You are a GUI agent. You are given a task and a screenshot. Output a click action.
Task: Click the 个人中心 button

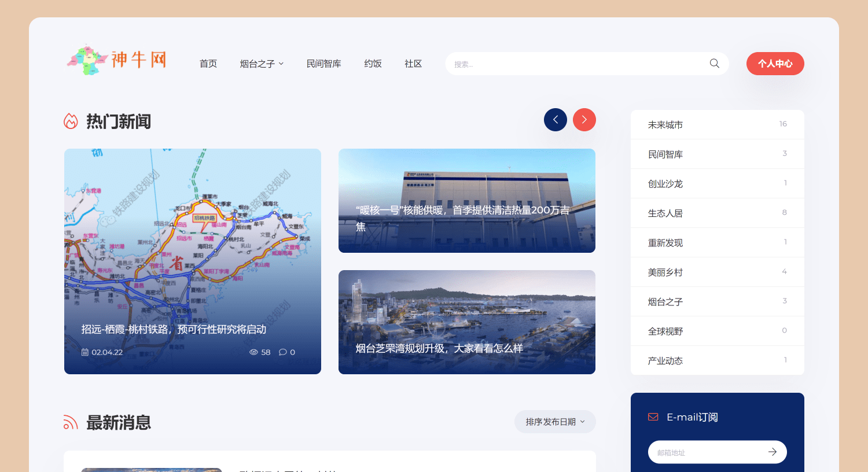coord(775,64)
